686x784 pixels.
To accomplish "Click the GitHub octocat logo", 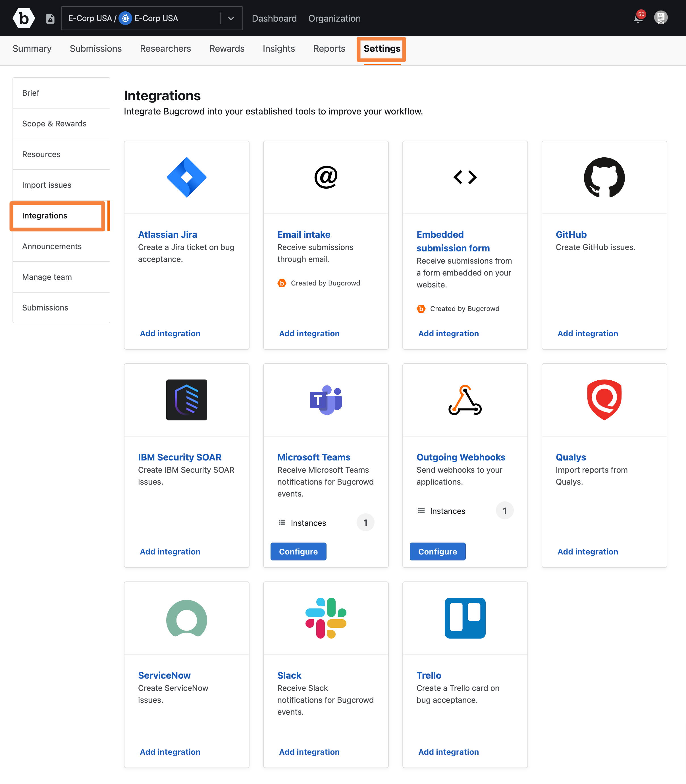I will (x=604, y=177).
